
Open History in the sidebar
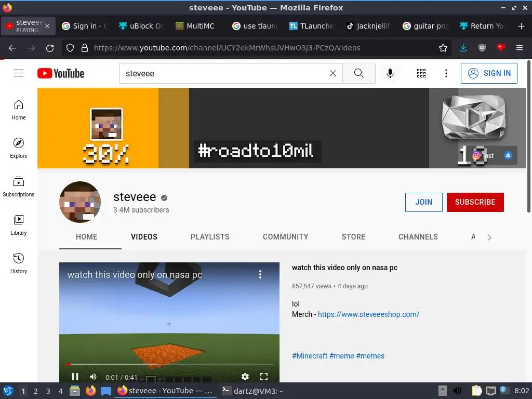[19, 263]
